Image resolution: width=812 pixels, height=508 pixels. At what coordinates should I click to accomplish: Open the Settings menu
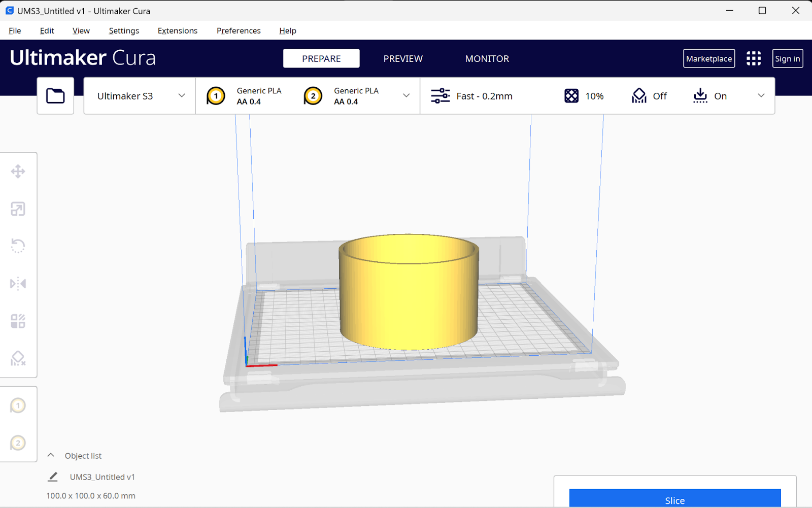tap(124, 30)
